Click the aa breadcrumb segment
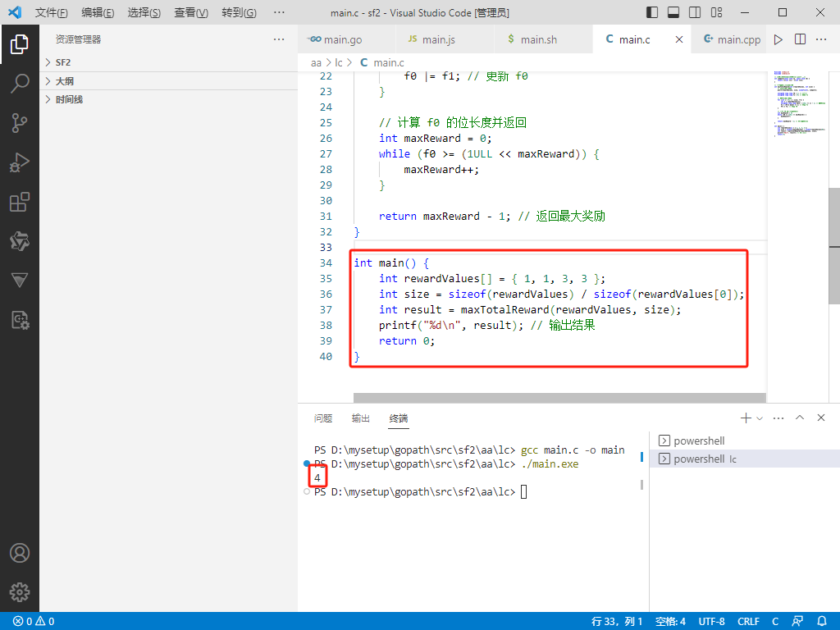The width and height of the screenshot is (840, 630). click(x=316, y=62)
